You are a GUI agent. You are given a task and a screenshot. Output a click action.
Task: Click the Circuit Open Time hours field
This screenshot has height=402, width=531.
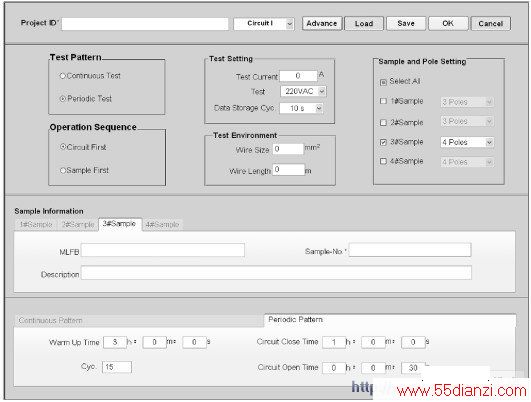(334, 368)
